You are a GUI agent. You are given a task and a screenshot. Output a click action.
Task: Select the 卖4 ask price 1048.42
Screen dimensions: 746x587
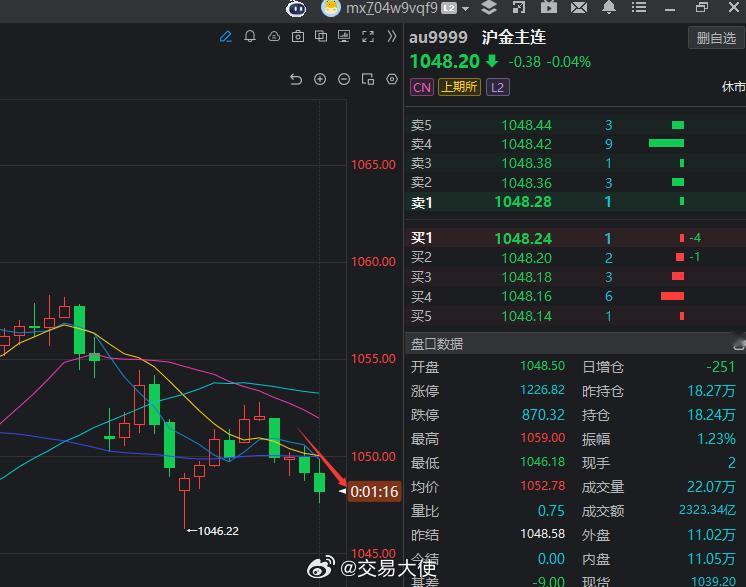pos(526,144)
